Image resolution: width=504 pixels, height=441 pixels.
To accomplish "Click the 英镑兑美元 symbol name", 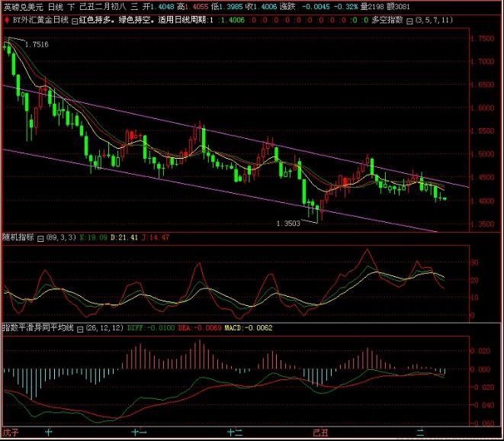I will coord(23,6).
